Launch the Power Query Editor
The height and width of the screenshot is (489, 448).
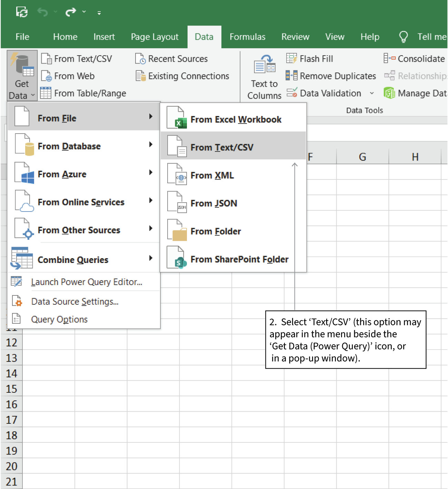point(86,282)
